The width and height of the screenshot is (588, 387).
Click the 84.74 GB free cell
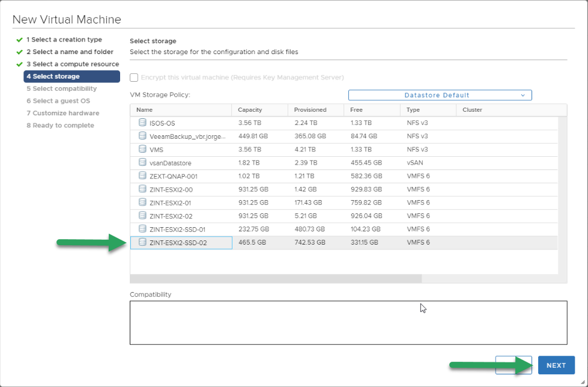tap(364, 136)
